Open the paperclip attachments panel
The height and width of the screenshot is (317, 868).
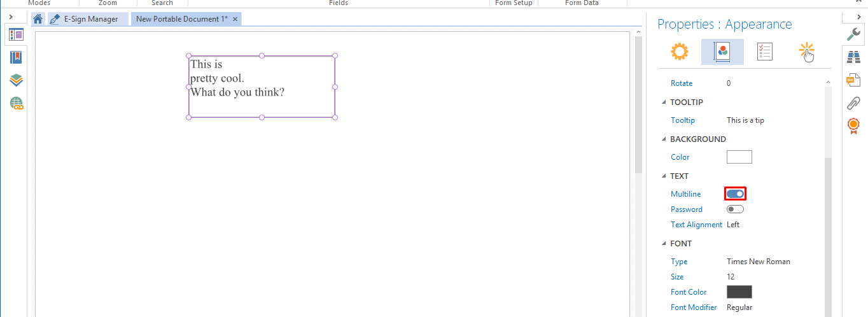(853, 103)
